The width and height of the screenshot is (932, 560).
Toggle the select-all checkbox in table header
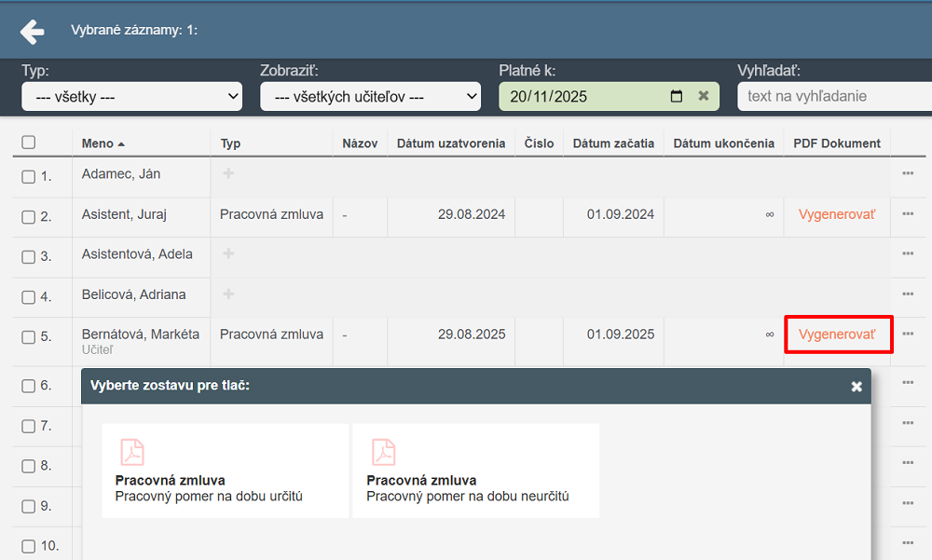click(29, 143)
